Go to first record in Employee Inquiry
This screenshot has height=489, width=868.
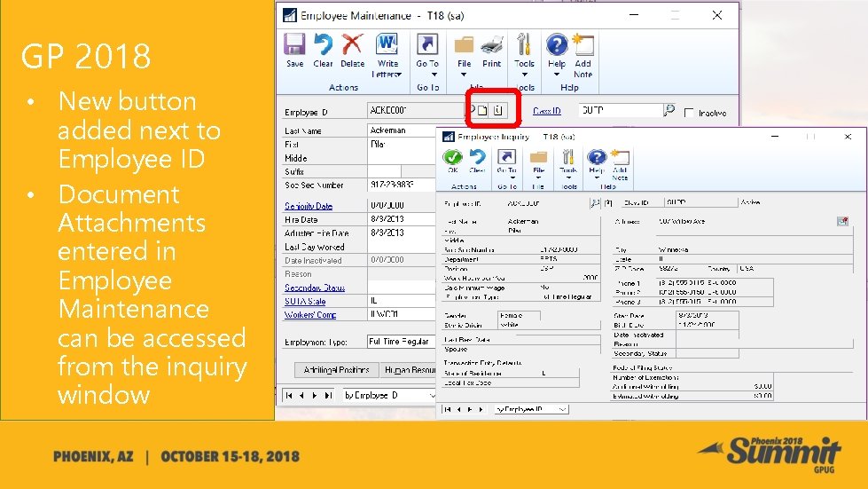coord(447,409)
